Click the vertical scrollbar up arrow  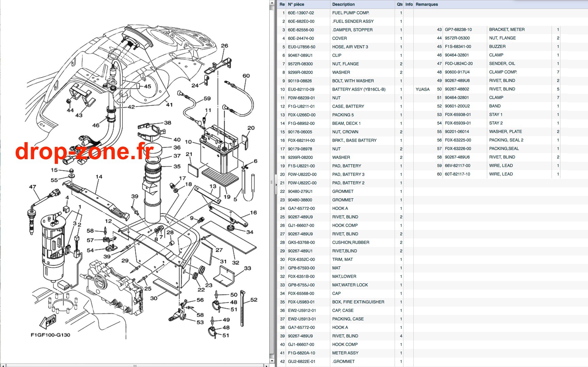272,3
